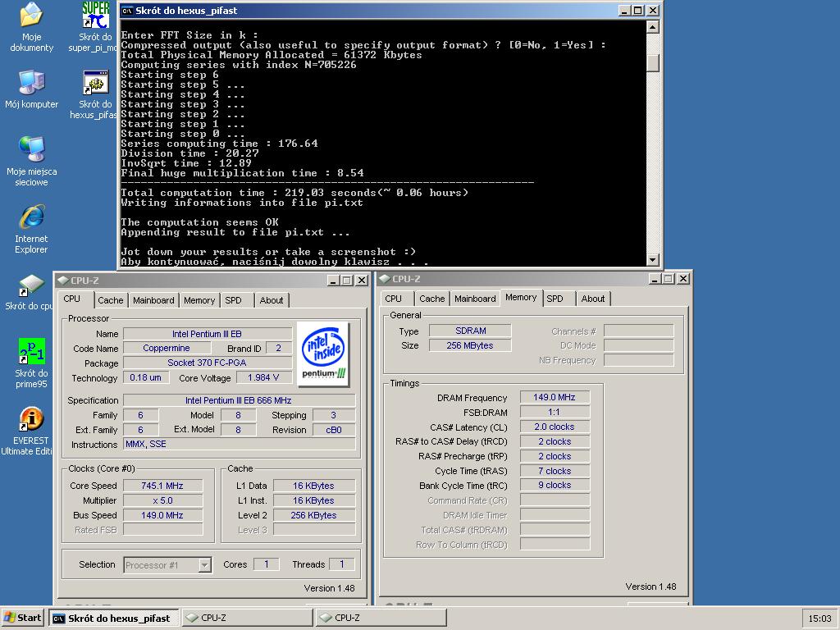Click the 15:03 system tray clock
This screenshot has height=630, width=840.
pyautogui.click(x=819, y=619)
